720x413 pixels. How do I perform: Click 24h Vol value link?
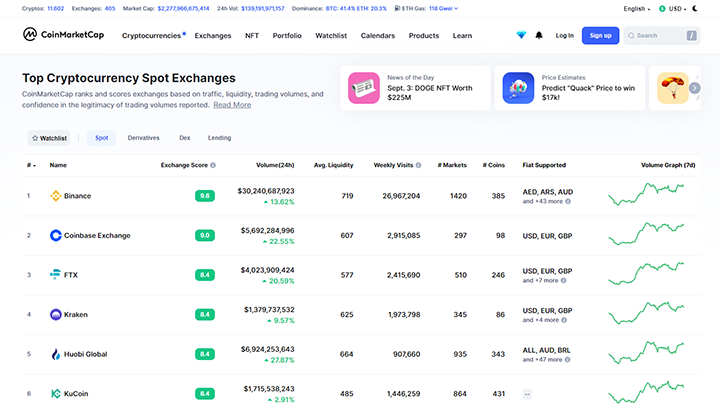(x=263, y=8)
